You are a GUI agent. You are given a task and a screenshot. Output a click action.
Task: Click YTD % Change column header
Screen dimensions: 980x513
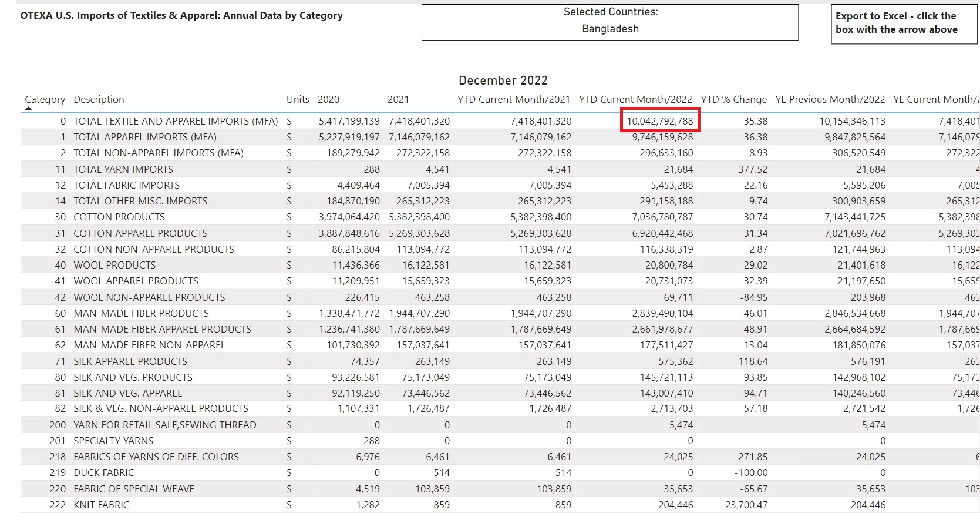pos(733,99)
